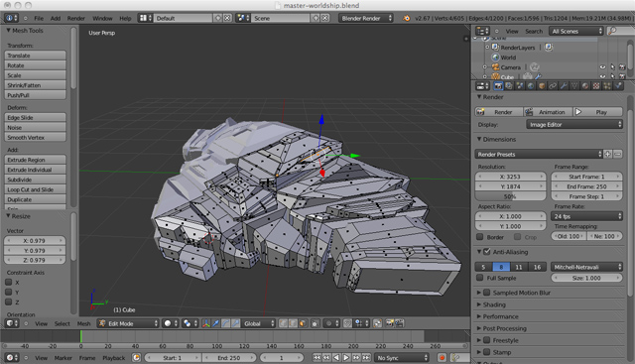Open the Material properties tab icon

pos(585,86)
